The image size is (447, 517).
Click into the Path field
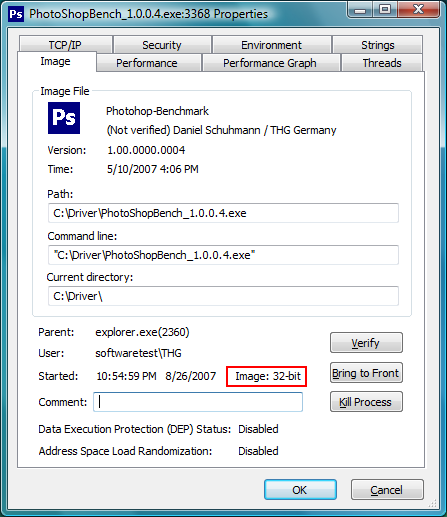point(223,213)
